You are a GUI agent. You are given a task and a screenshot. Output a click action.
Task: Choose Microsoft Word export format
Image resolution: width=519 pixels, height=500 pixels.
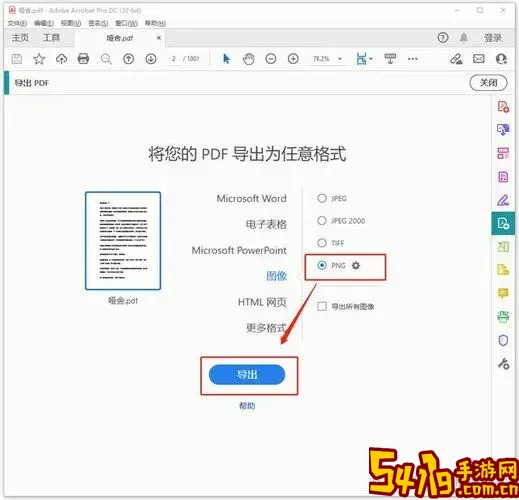[251, 198]
